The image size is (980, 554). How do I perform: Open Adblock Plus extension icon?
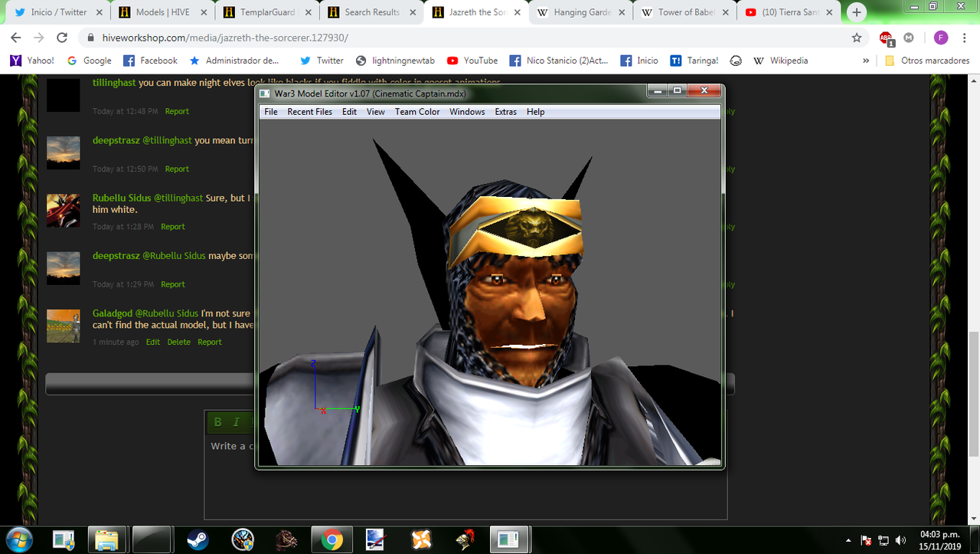pos(886,38)
